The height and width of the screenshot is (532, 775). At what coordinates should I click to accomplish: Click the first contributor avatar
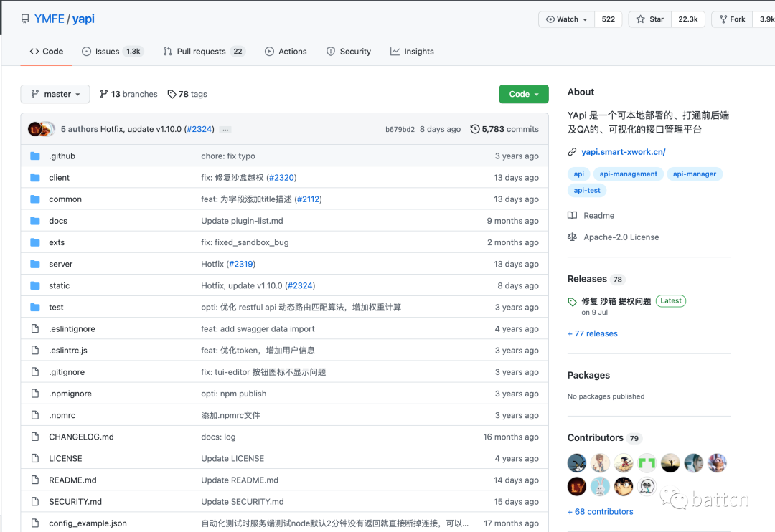pos(577,463)
